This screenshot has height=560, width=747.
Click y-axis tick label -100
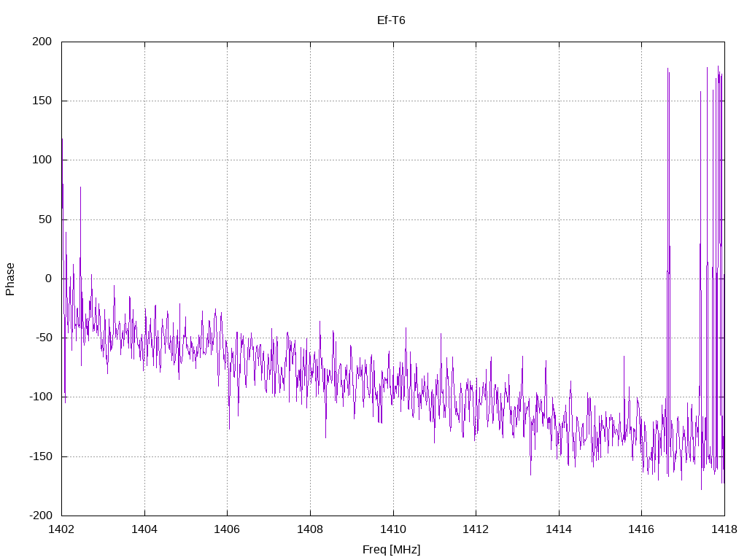coord(41,397)
